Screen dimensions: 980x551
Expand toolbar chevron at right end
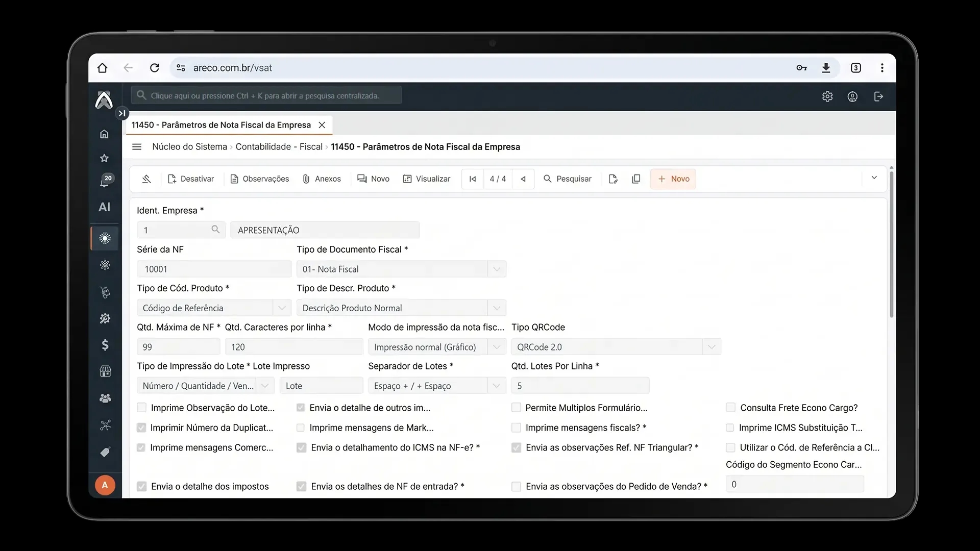[x=874, y=178]
